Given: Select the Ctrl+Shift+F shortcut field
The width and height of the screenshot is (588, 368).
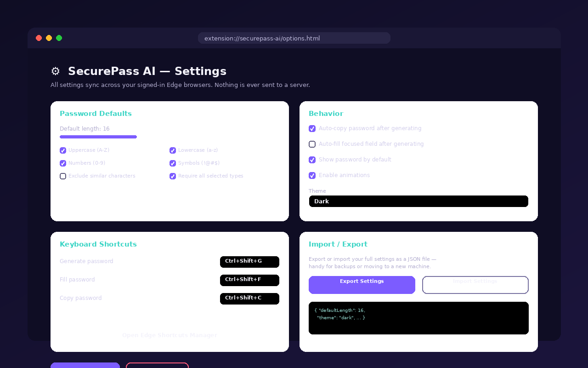Looking at the screenshot, I should 249,280.
